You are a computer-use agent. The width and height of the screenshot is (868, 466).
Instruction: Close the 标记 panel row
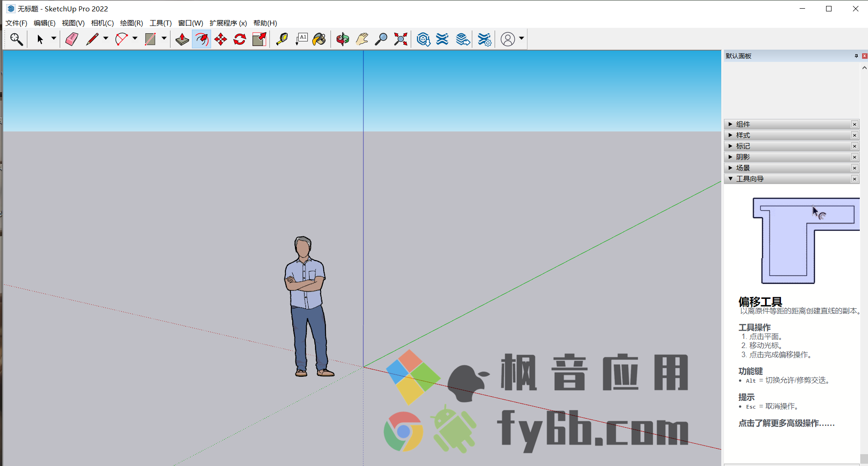click(x=855, y=146)
